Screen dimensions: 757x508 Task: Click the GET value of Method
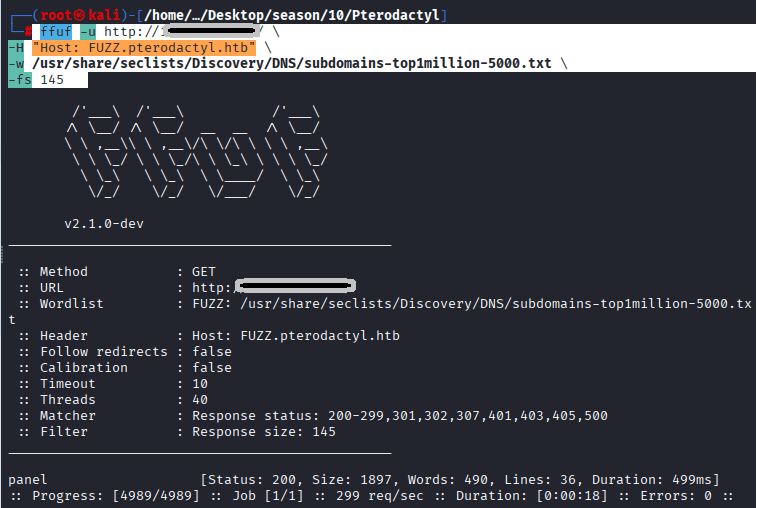click(x=204, y=271)
